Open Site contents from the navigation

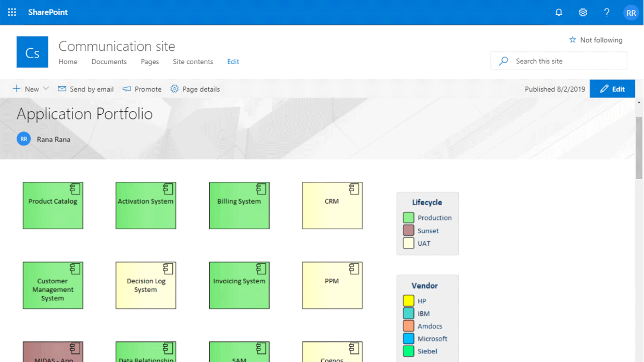(193, 62)
